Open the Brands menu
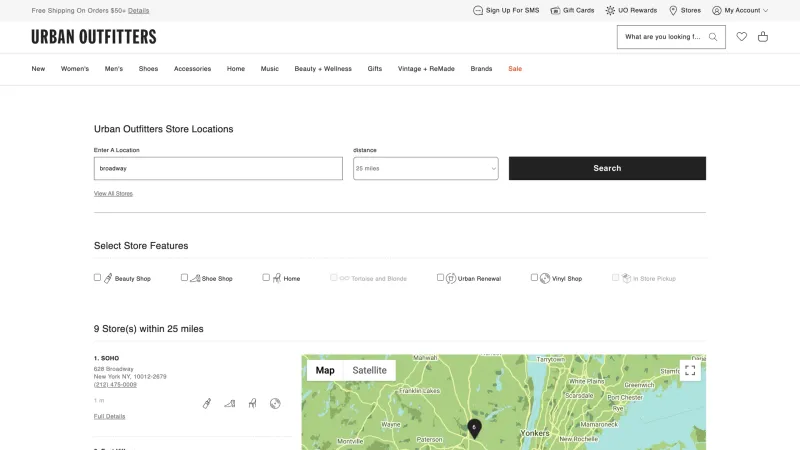Viewport: 800px width, 450px height. pos(481,69)
